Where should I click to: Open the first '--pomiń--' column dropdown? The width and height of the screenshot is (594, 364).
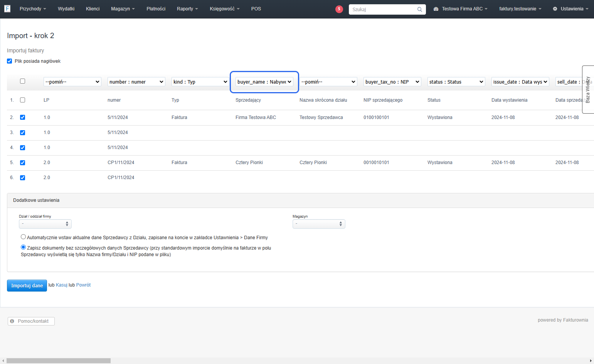[x=72, y=82]
